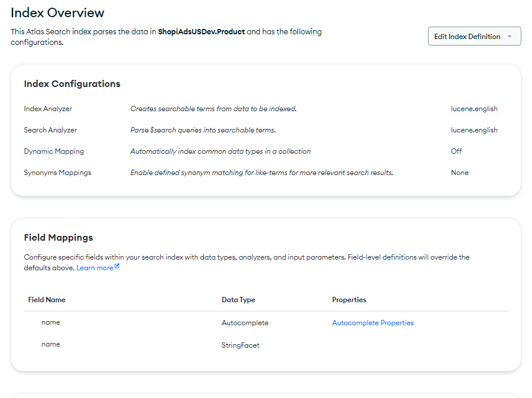This screenshot has height=398, width=532.
Task: Click the Dynamic Mapping label
Action: (54, 151)
